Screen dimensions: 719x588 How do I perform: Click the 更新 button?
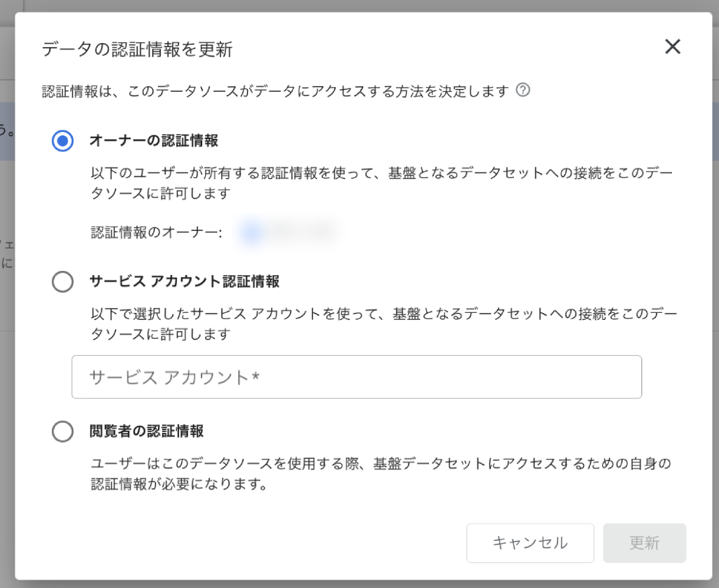point(645,543)
